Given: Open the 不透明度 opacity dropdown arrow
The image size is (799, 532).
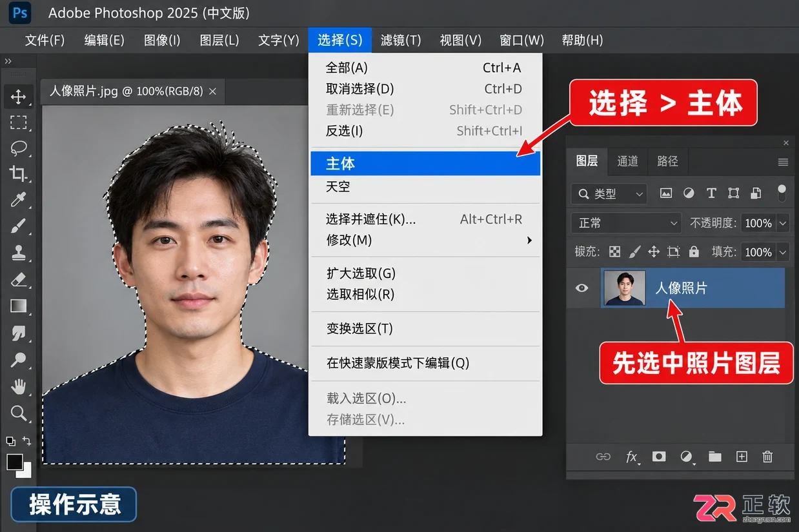Looking at the screenshot, I should 783,223.
